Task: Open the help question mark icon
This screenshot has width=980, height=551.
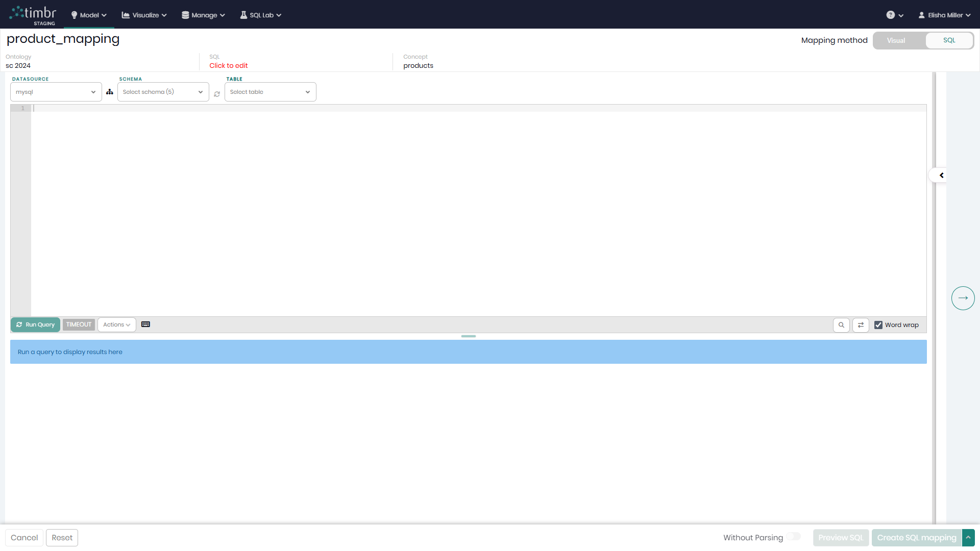Action: pyautogui.click(x=892, y=15)
